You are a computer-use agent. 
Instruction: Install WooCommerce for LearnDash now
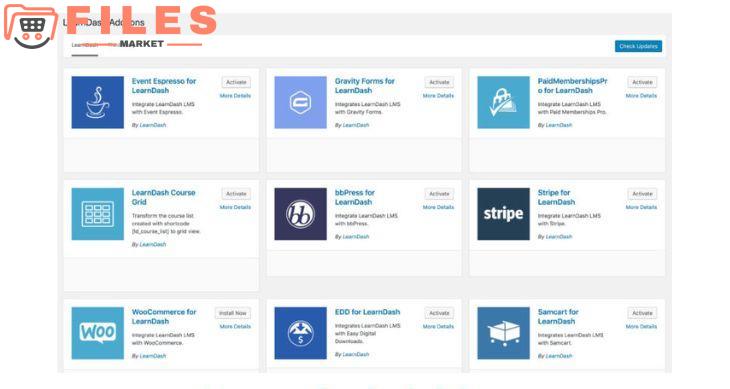pyautogui.click(x=232, y=313)
